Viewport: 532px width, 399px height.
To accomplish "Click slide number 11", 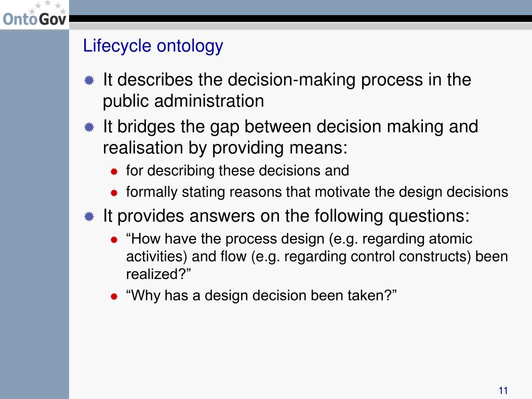I will pyautogui.click(x=503, y=391).
